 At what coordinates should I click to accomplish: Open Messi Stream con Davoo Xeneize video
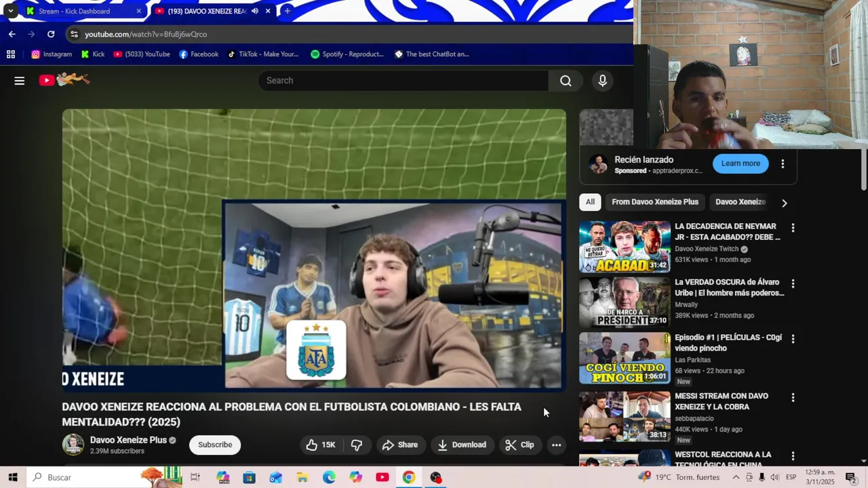point(625,416)
